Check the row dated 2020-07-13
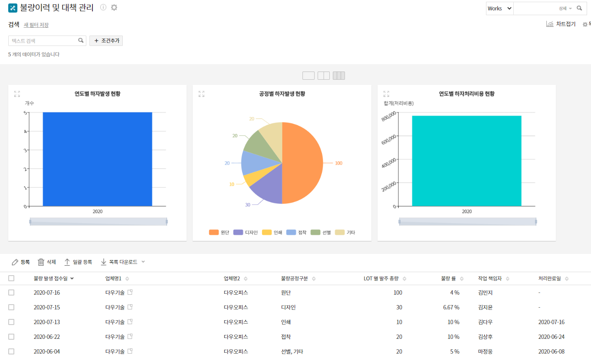 click(x=11, y=322)
